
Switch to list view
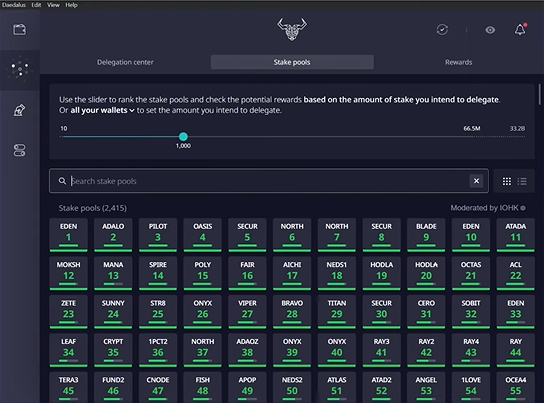pos(522,181)
